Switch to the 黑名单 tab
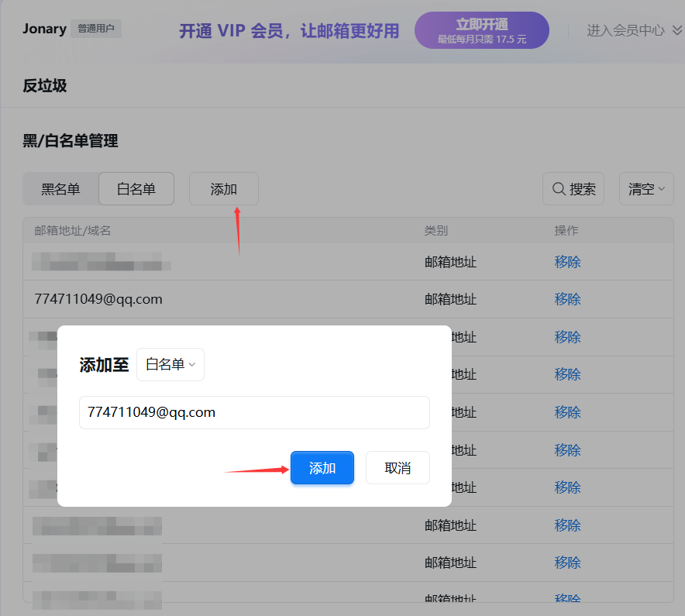The width and height of the screenshot is (685, 616). [x=60, y=189]
